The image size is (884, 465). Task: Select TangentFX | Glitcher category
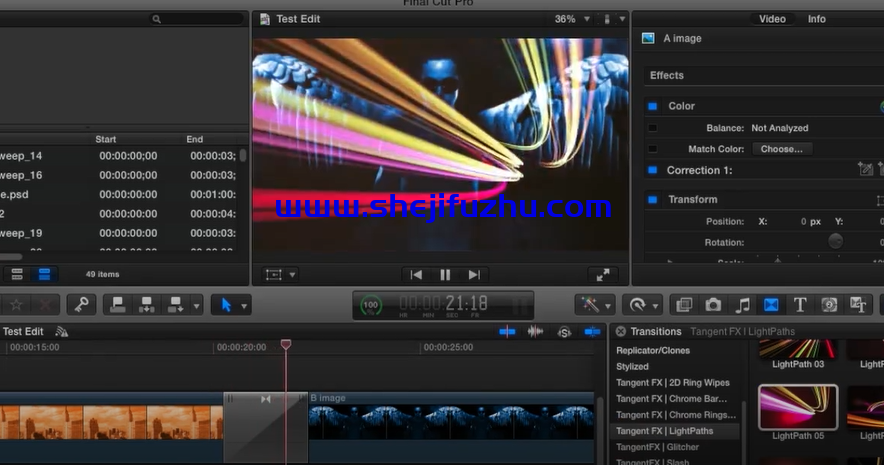click(657, 447)
